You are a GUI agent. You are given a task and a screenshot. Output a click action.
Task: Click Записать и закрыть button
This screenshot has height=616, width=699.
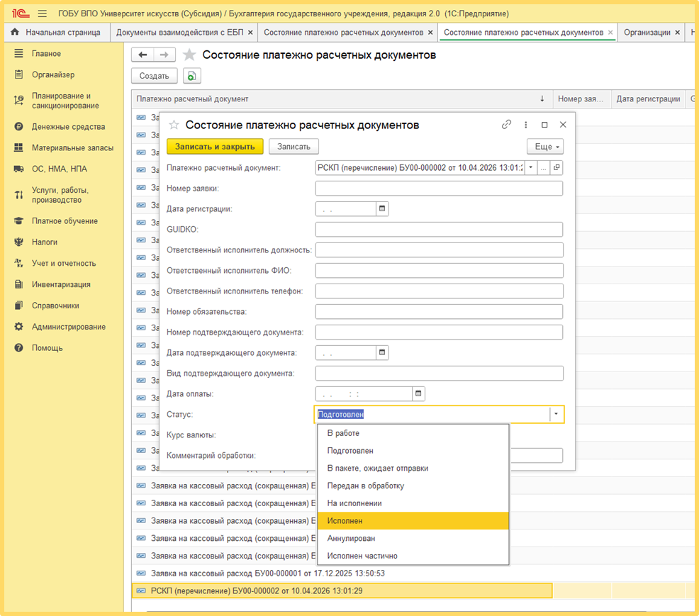pyautogui.click(x=215, y=147)
